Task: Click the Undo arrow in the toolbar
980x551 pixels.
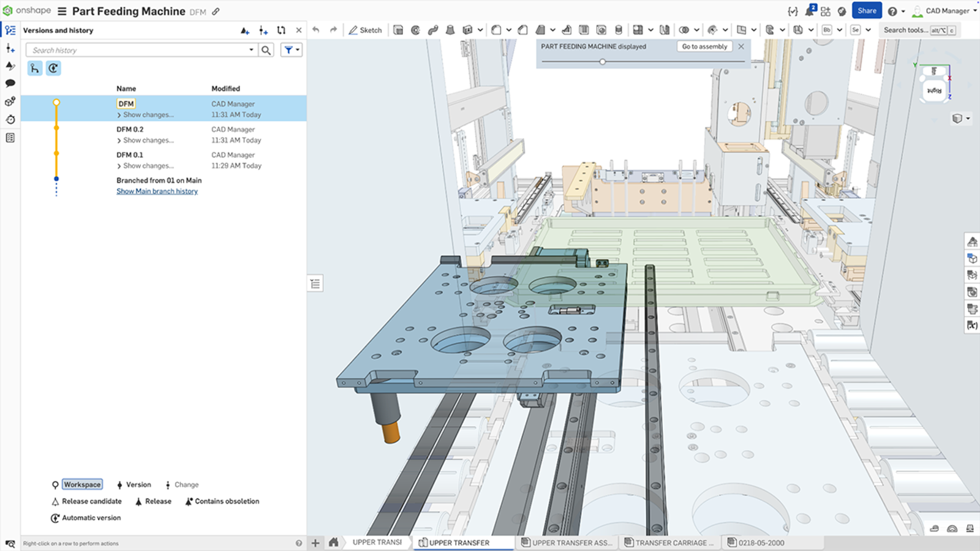Action: [x=315, y=29]
